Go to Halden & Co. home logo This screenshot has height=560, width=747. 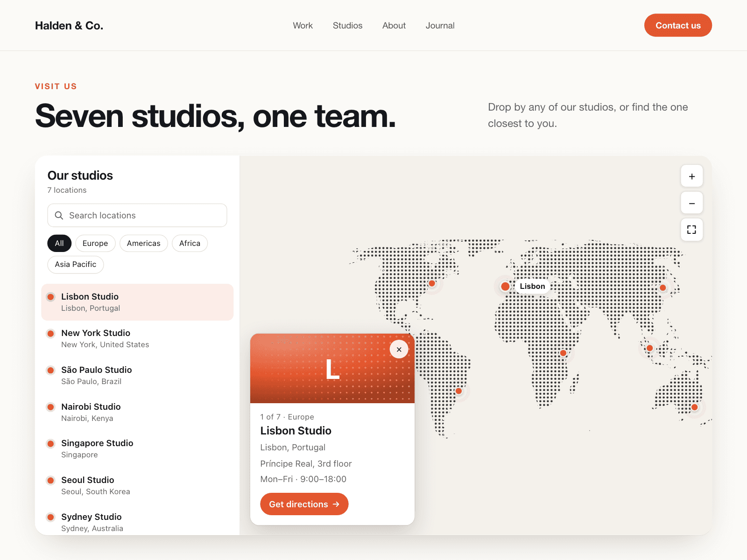(x=69, y=26)
